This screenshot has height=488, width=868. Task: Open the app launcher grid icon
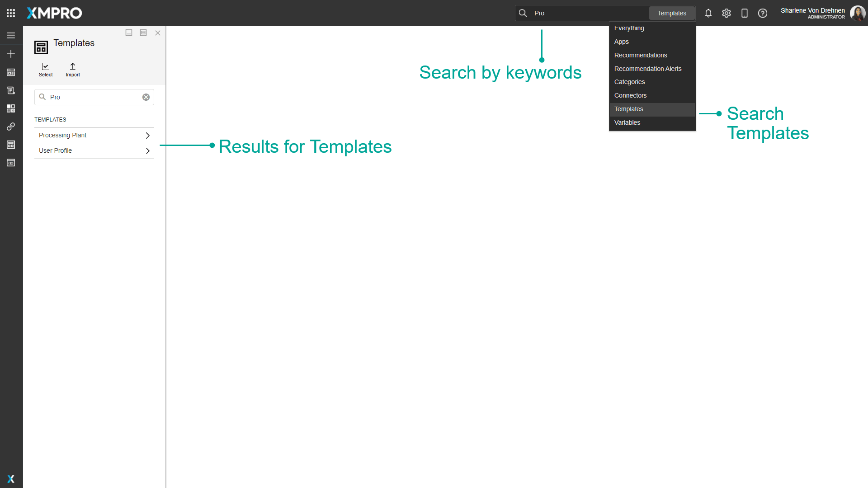pos(11,13)
